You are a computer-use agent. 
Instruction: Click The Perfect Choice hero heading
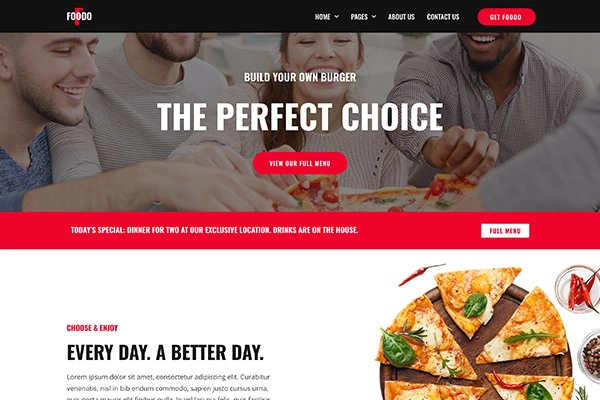coord(300,116)
